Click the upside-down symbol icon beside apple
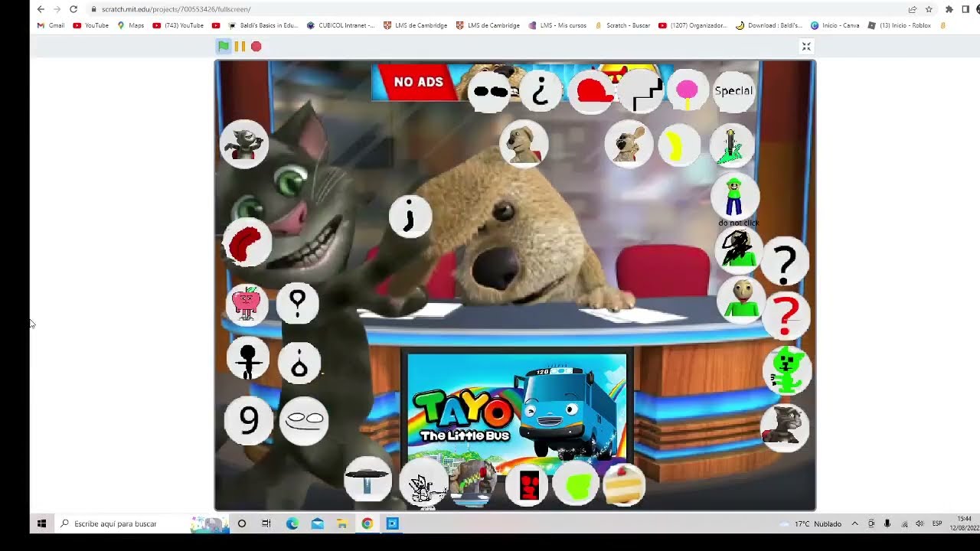The width and height of the screenshot is (980, 551). pyautogui.click(x=298, y=303)
